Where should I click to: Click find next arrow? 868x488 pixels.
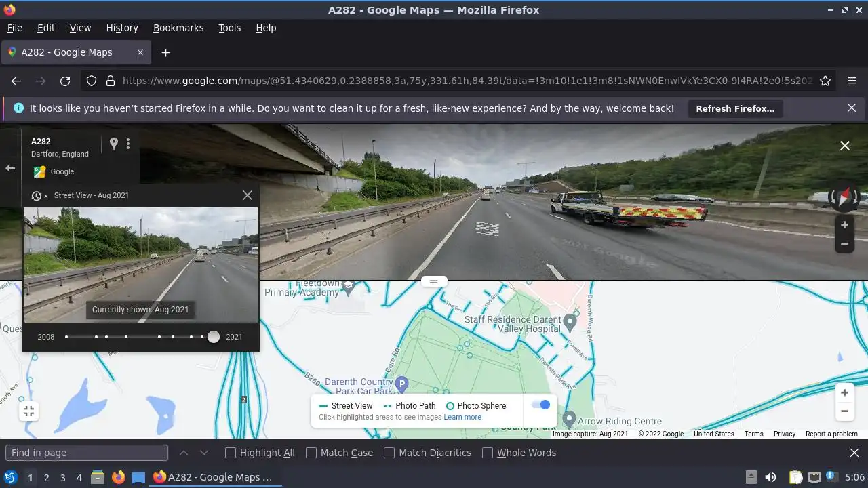coord(204,453)
